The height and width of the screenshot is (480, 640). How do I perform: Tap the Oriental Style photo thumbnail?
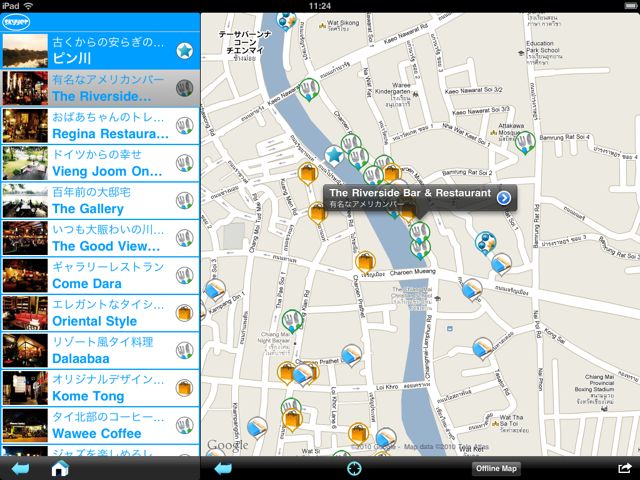pyautogui.click(x=25, y=313)
